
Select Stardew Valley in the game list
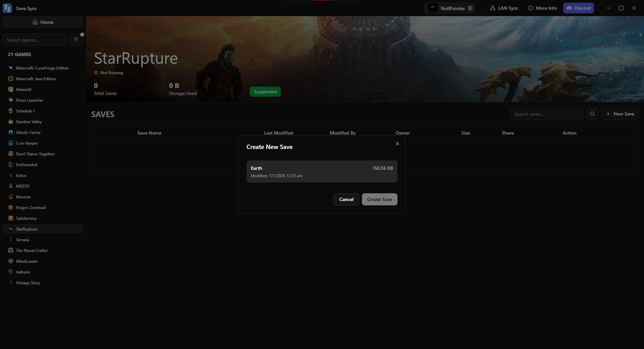[x=43, y=121]
